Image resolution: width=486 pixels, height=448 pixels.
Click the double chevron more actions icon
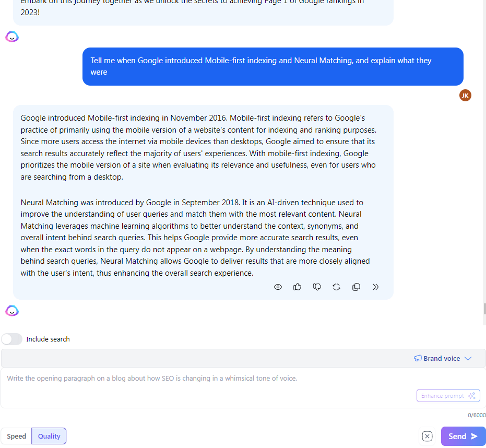[x=375, y=287]
